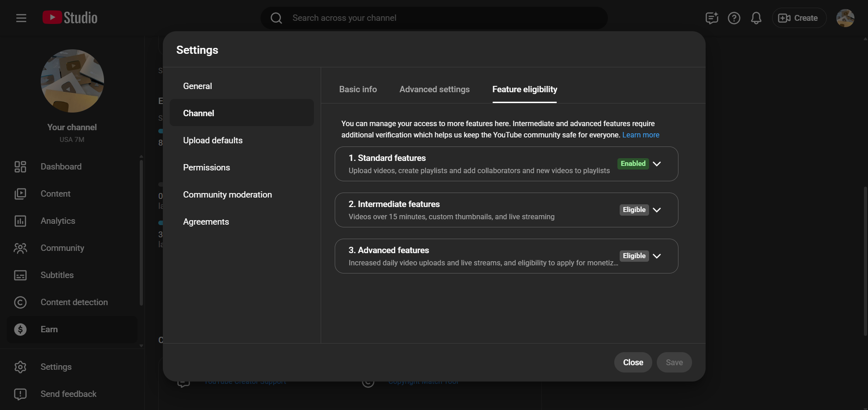Switch to the Basic info tab
The width and height of the screenshot is (868, 410).
(x=358, y=90)
